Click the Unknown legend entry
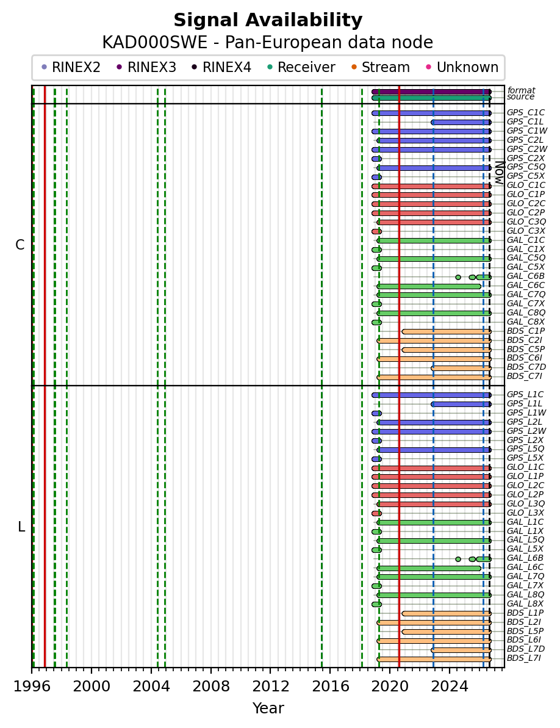The image size is (560, 728). pyautogui.click(x=462, y=67)
